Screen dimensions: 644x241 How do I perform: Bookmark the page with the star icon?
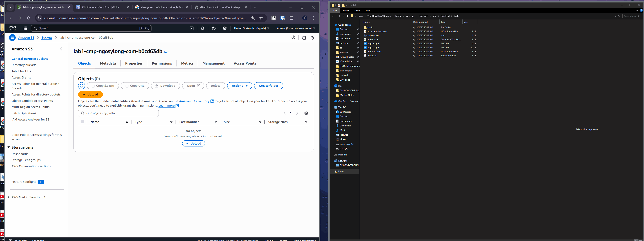261,18
